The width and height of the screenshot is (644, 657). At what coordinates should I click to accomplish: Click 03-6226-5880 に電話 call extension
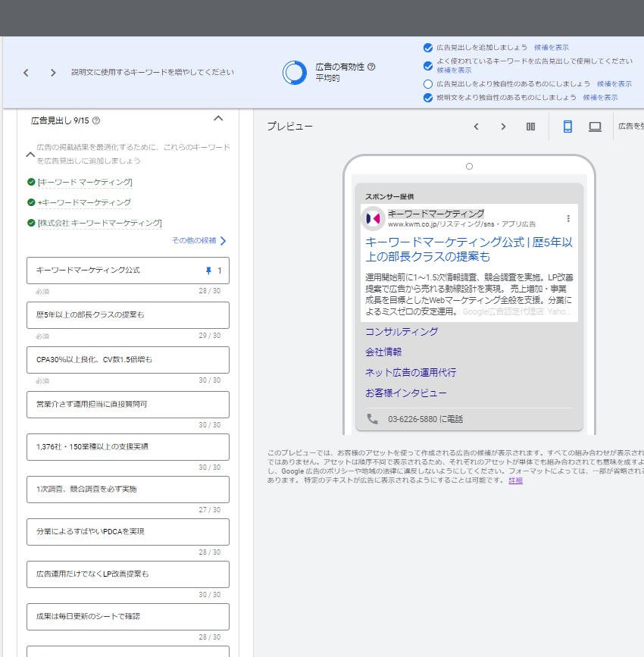pos(425,419)
